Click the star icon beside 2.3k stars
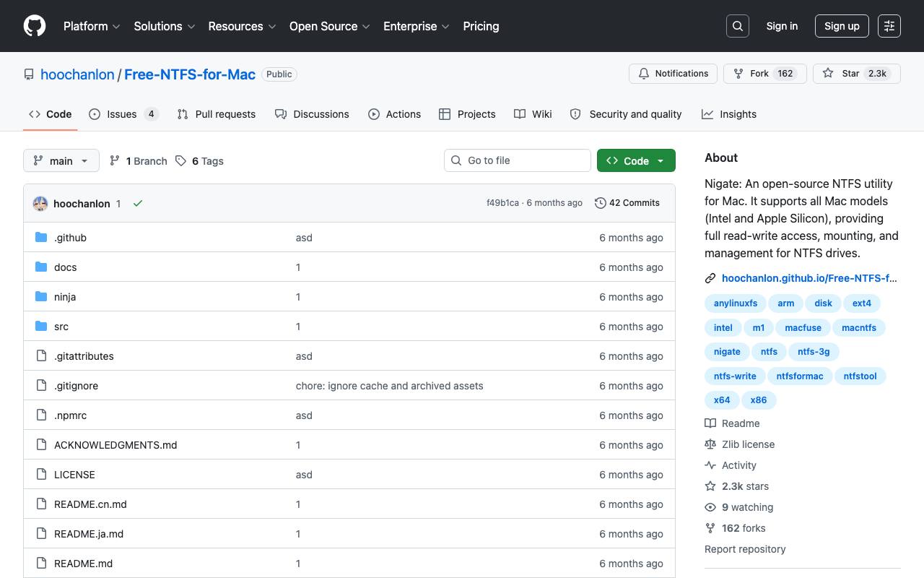Image resolution: width=924 pixels, height=578 pixels. pyautogui.click(x=710, y=486)
